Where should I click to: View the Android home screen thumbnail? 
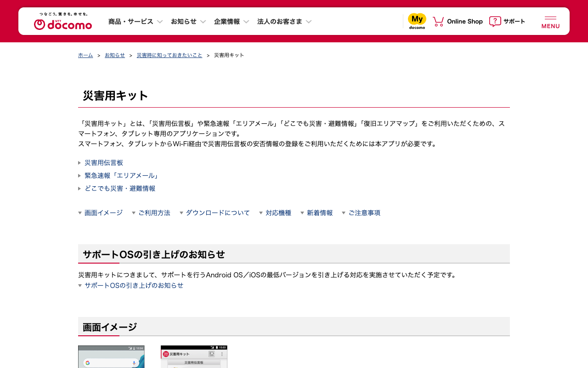pyautogui.click(x=111, y=357)
